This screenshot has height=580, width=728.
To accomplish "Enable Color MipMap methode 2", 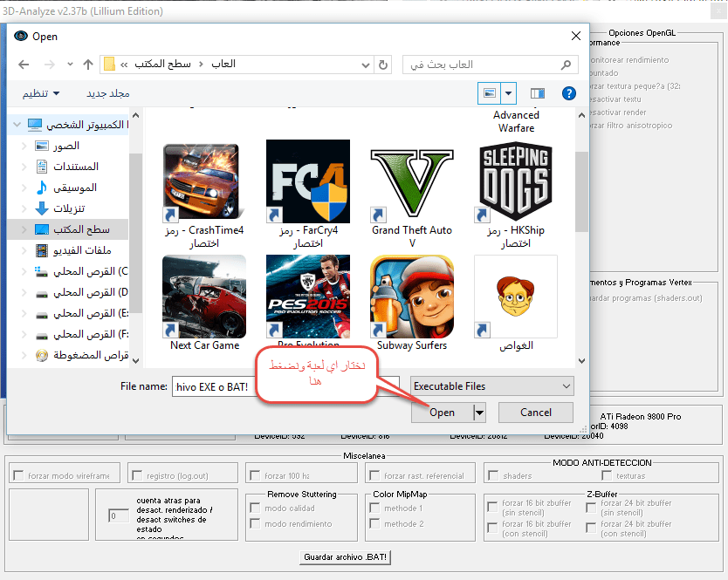I will (374, 523).
